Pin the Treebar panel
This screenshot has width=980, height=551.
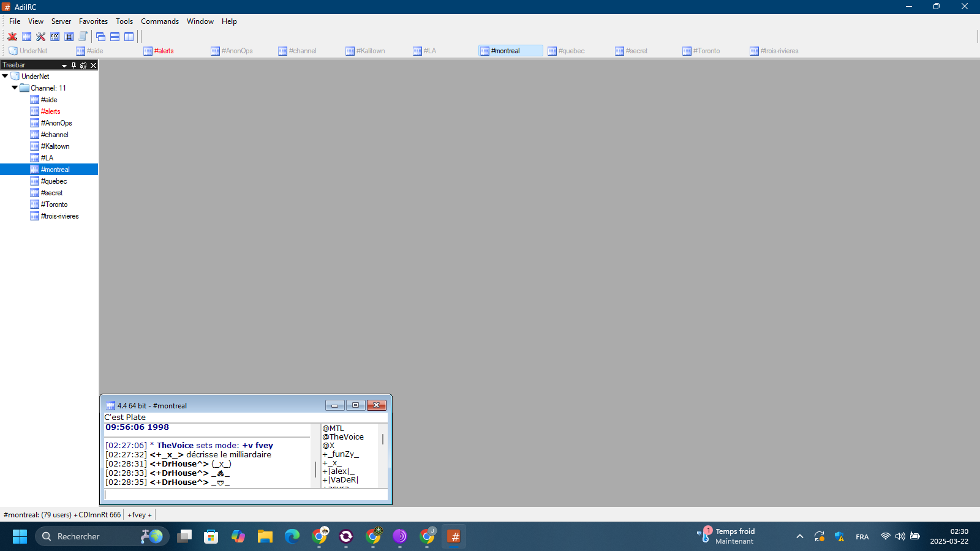(x=73, y=65)
